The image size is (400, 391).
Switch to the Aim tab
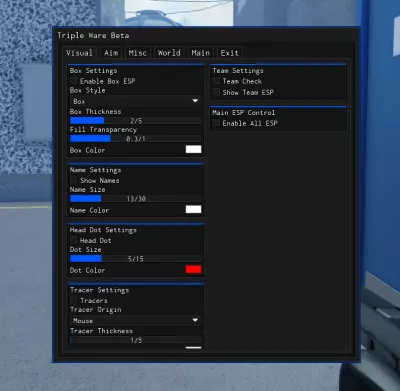(111, 53)
